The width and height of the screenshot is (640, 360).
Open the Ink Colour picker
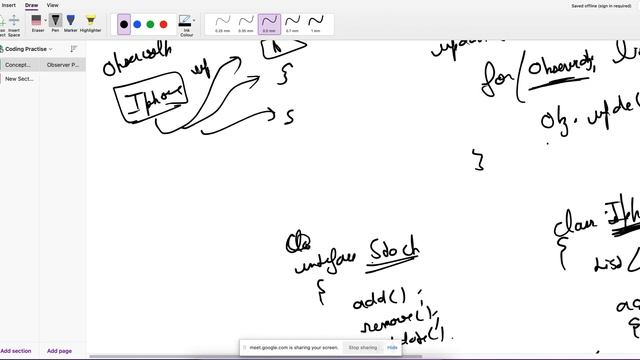pyautogui.click(x=187, y=25)
